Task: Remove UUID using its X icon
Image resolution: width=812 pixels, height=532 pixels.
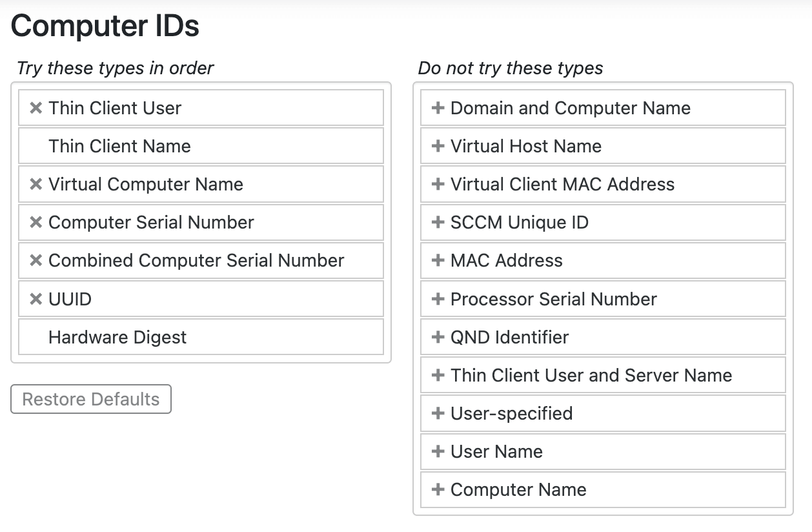Action: pyautogui.click(x=36, y=300)
